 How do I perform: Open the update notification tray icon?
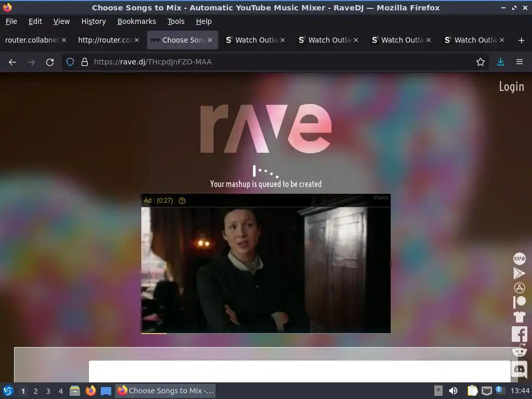click(x=499, y=390)
